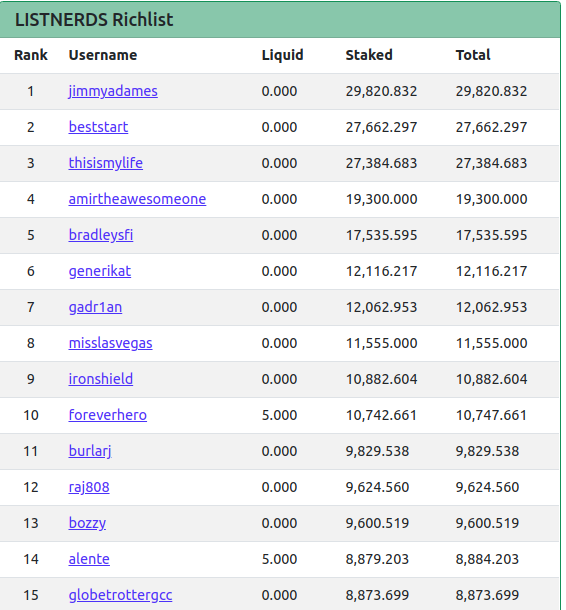Click foreverhero's liquid value 5.000
The height and width of the screenshot is (610, 566).
(x=279, y=415)
